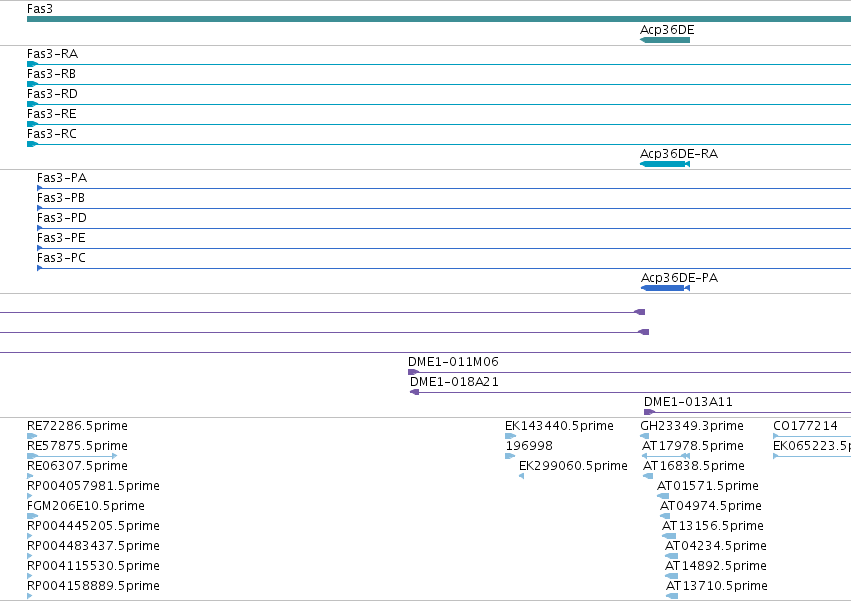Select EST GH23349.3prime
The width and height of the screenshot is (851, 601).
coord(692,426)
